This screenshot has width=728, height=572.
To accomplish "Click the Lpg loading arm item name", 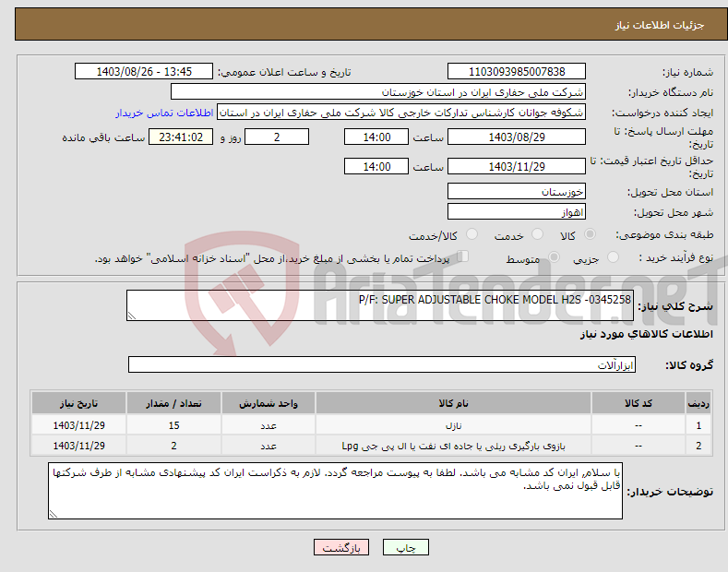I will pyautogui.click(x=453, y=446).
